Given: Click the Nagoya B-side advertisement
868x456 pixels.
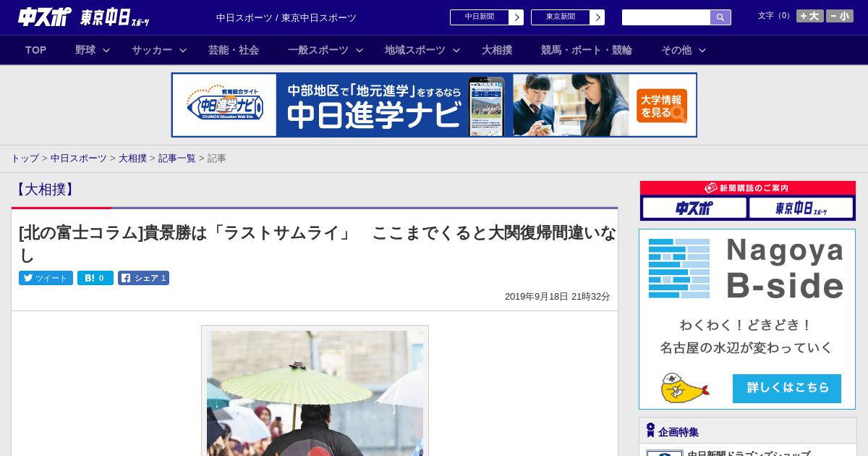Looking at the screenshot, I should coord(747,319).
